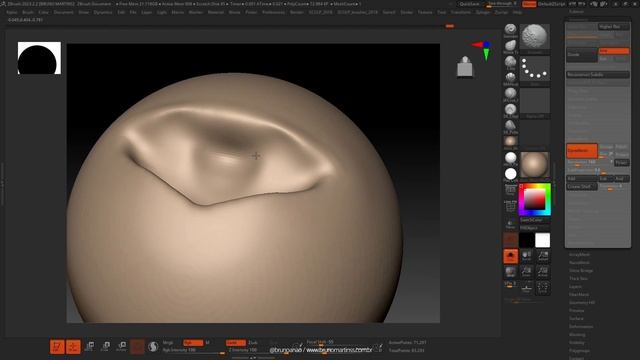Screen dimensions: 640x360
Task: Select the Scale transform icon
Action: (105, 347)
